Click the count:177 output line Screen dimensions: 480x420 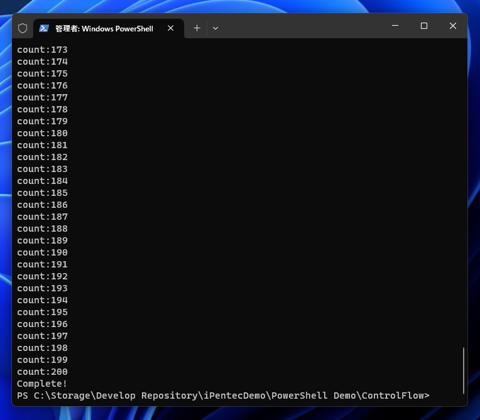(x=42, y=97)
